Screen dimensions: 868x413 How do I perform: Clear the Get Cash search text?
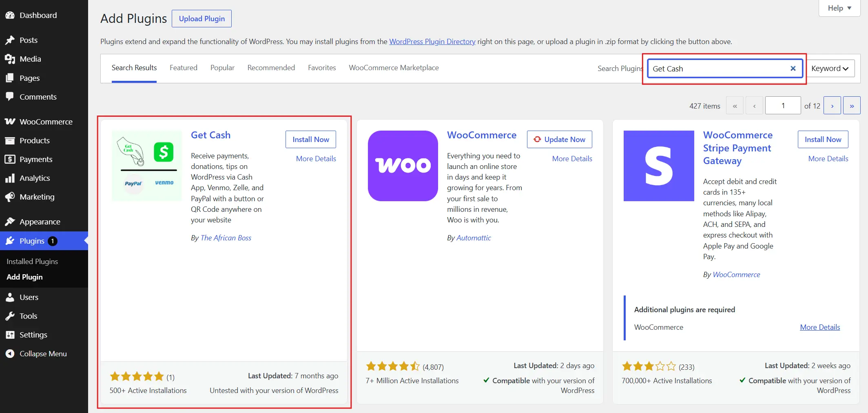click(793, 69)
